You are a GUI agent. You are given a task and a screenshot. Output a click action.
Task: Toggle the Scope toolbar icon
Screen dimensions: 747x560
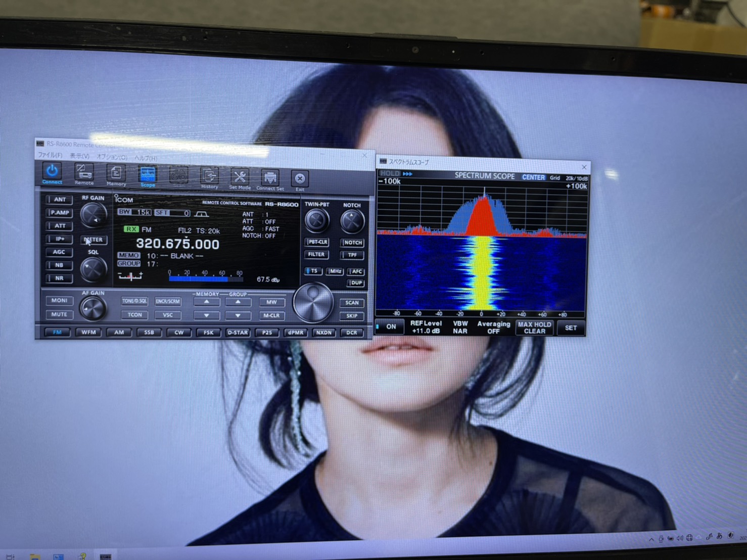pyautogui.click(x=148, y=177)
